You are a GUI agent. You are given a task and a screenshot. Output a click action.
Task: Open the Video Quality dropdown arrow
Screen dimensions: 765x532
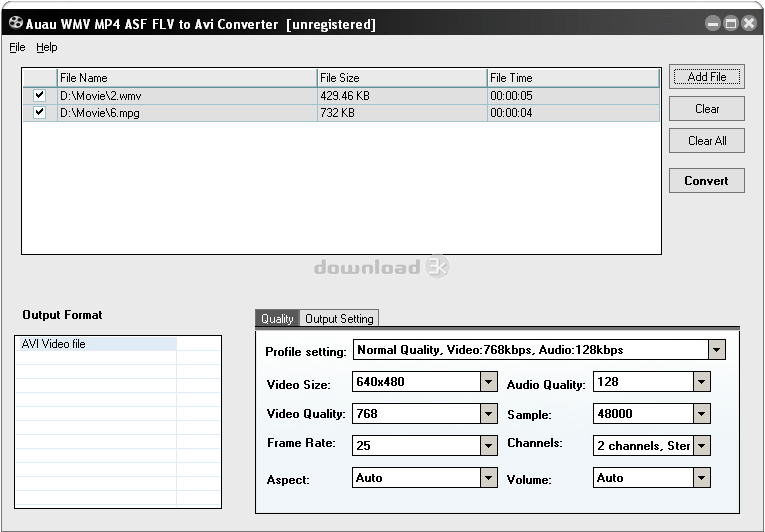pyautogui.click(x=488, y=414)
